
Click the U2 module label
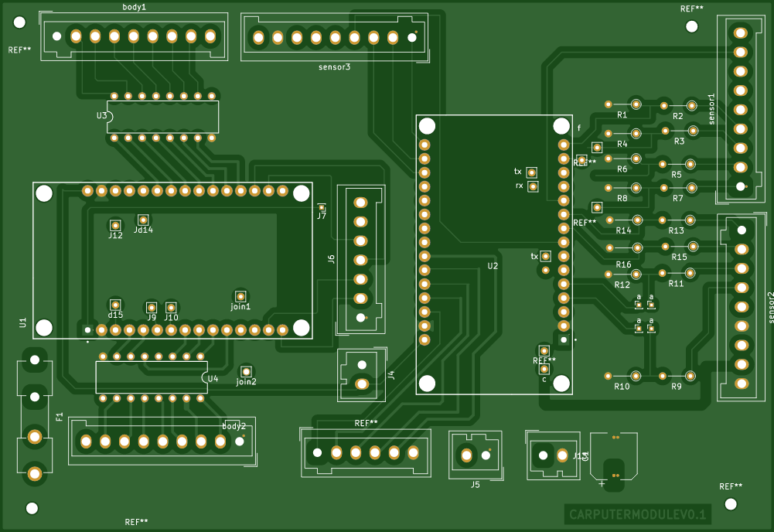pos(493,266)
